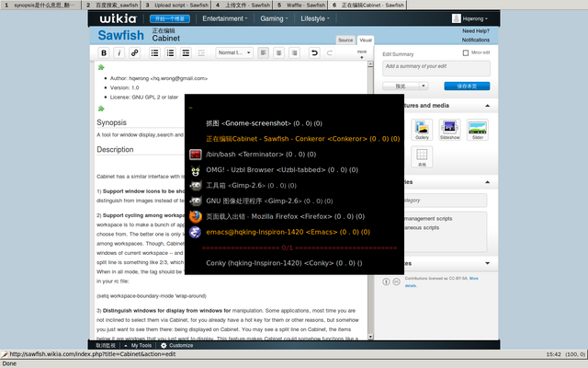The width and height of the screenshot is (588, 368).
Task: Add a Slider to the page
Action: tap(478, 130)
